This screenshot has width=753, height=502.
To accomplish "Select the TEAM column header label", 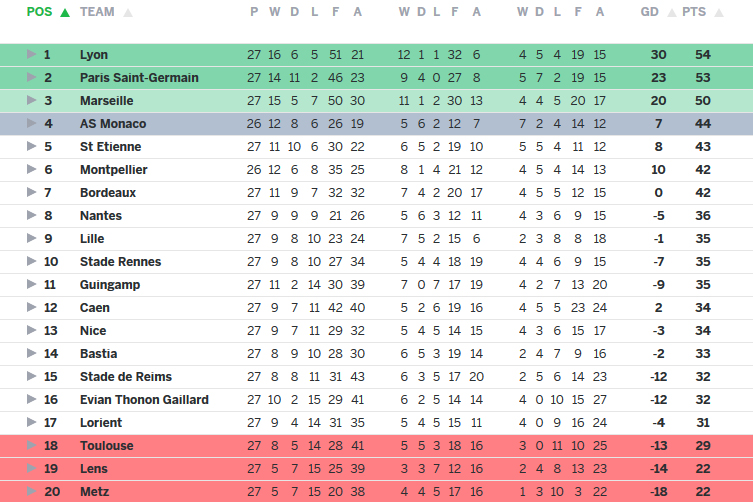I will (97, 12).
